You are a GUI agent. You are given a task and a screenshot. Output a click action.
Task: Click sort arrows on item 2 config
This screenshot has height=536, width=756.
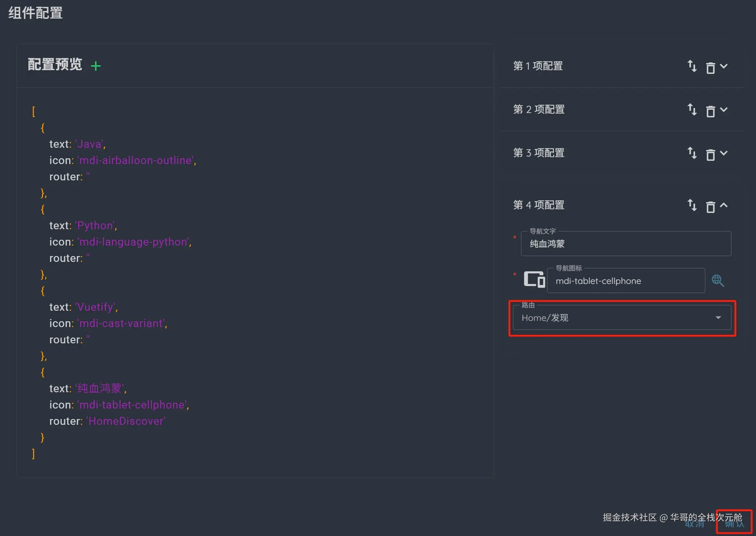(x=692, y=110)
